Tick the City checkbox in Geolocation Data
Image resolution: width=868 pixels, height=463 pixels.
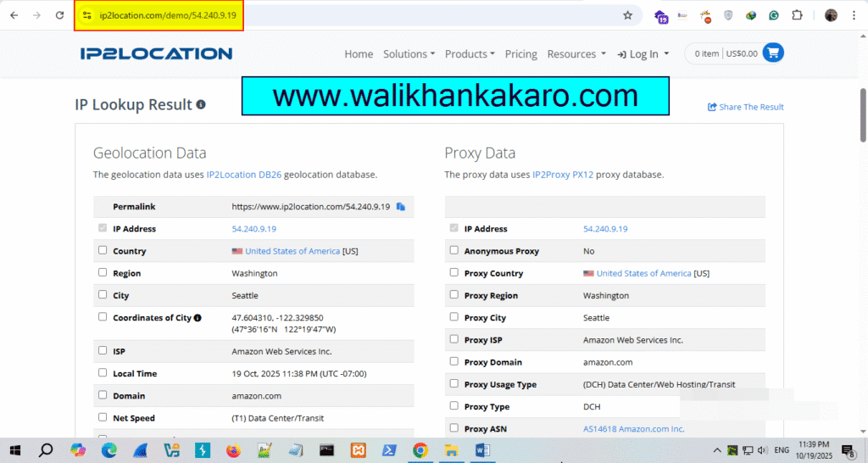(103, 294)
